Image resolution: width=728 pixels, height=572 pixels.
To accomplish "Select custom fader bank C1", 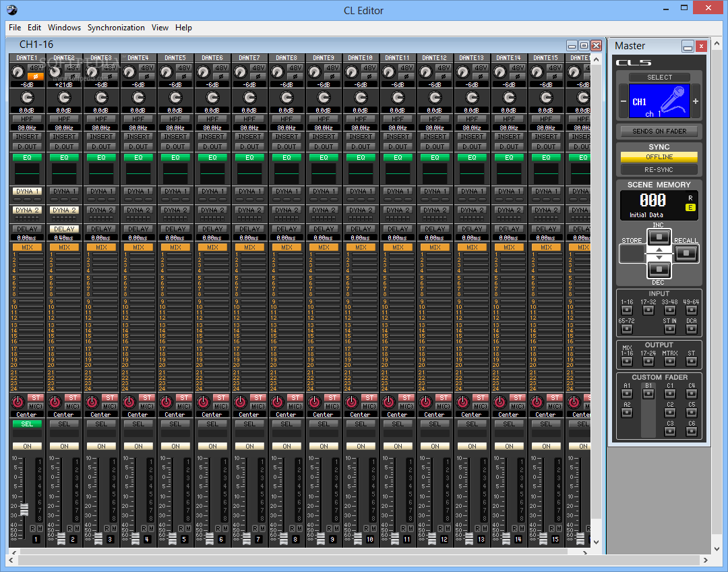I will pyautogui.click(x=669, y=394).
